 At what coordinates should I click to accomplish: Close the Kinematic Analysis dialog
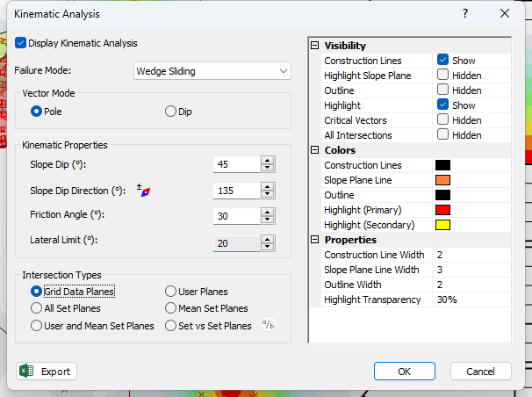click(x=505, y=13)
